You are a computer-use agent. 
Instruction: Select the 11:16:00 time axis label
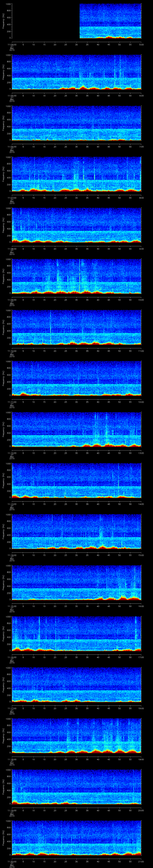click(x=12, y=657)
